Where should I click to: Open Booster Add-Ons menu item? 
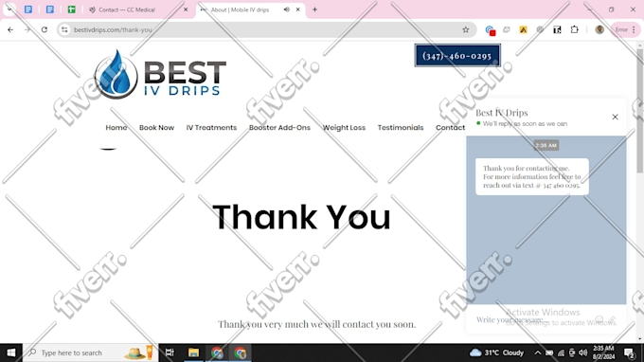point(279,128)
